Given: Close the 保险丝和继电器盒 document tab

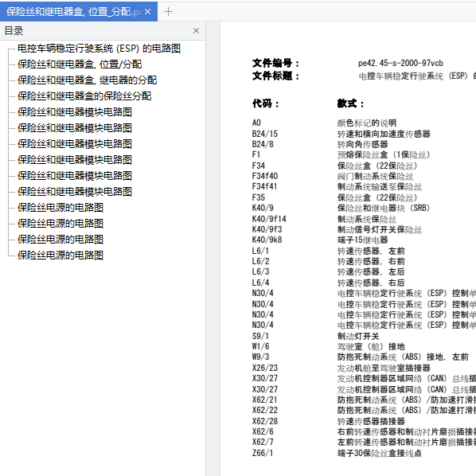Looking at the screenshot, I should [147, 12].
